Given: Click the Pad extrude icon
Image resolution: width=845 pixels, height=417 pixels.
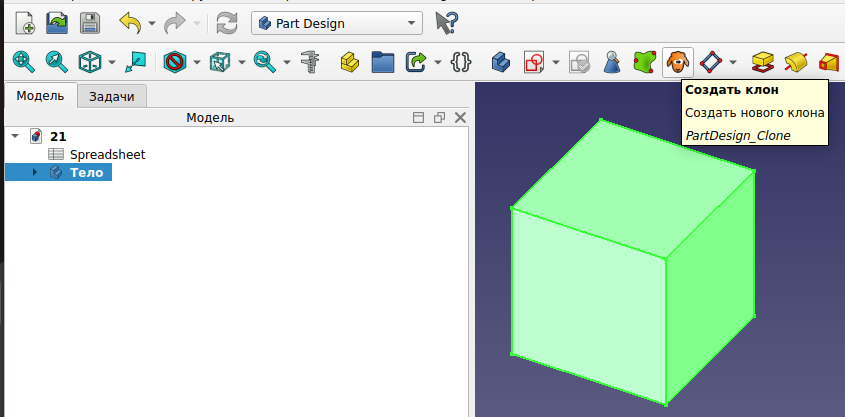Looking at the screenshot, I should pyautogui.click(x=763, y=62).
